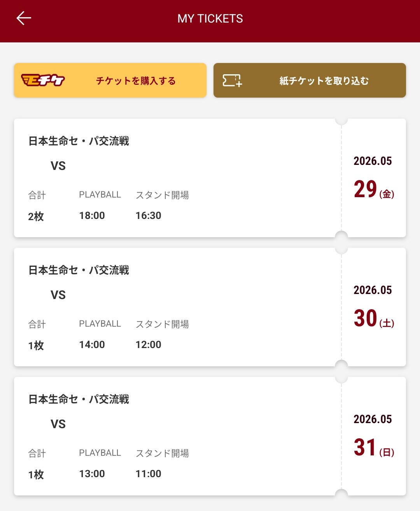Screen dimensions: 420x511
Task: Tap the 14:00 PLAYBALL time
Action: coord(92,345)
